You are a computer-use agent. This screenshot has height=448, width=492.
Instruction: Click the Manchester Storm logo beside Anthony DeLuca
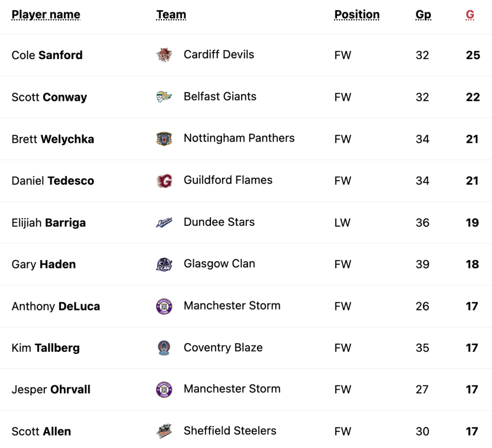(x=164, y=306)
